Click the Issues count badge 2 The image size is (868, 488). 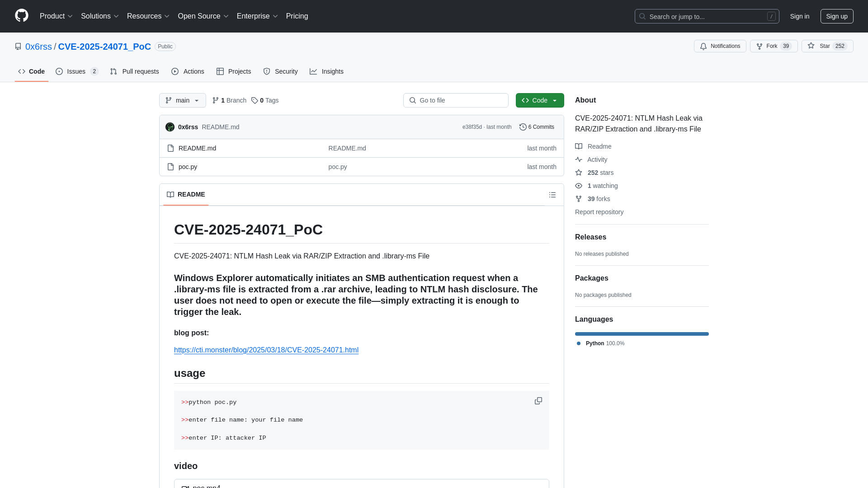point(94,71)
